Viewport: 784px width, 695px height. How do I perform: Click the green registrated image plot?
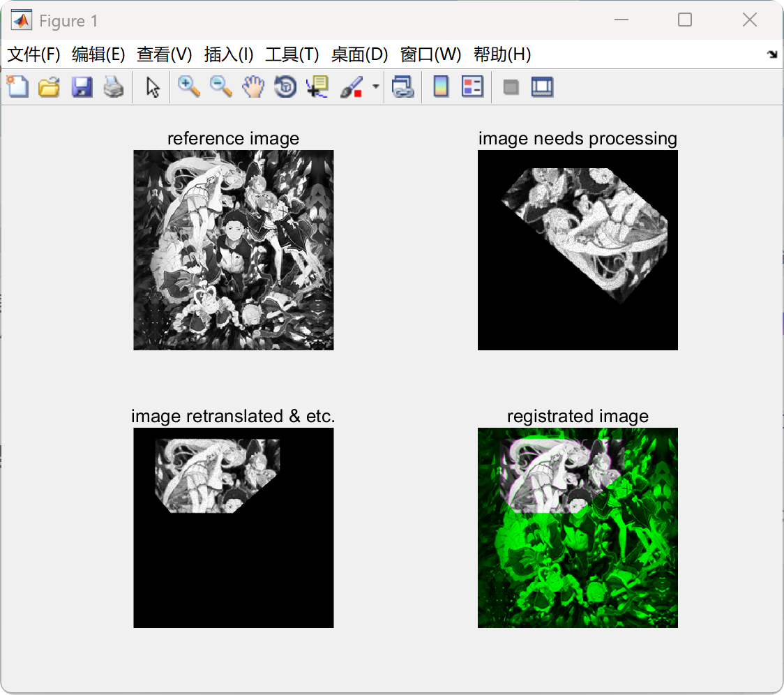(x=578, y=528)
